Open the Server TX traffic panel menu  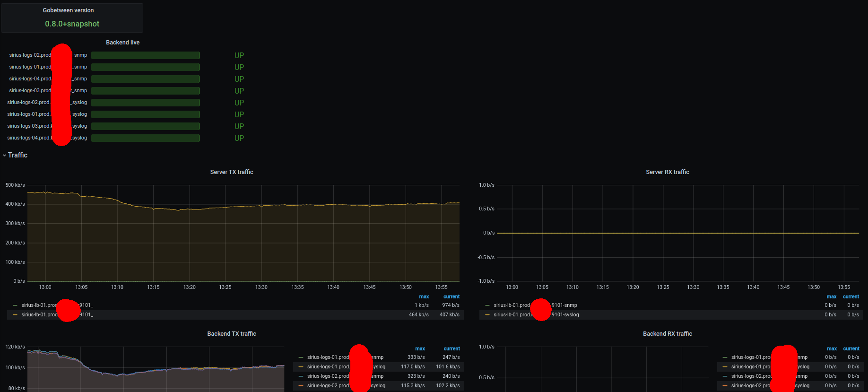(x=232, y=172)
